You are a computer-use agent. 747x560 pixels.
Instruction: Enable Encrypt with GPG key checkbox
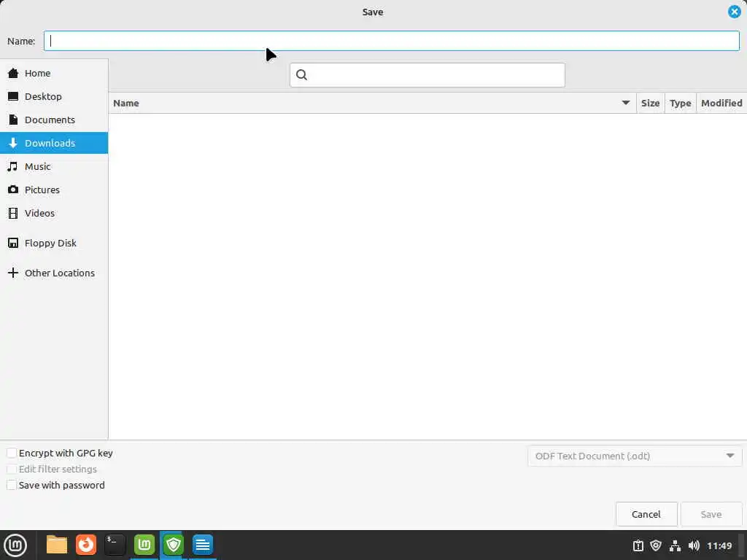tap(12, 453)
